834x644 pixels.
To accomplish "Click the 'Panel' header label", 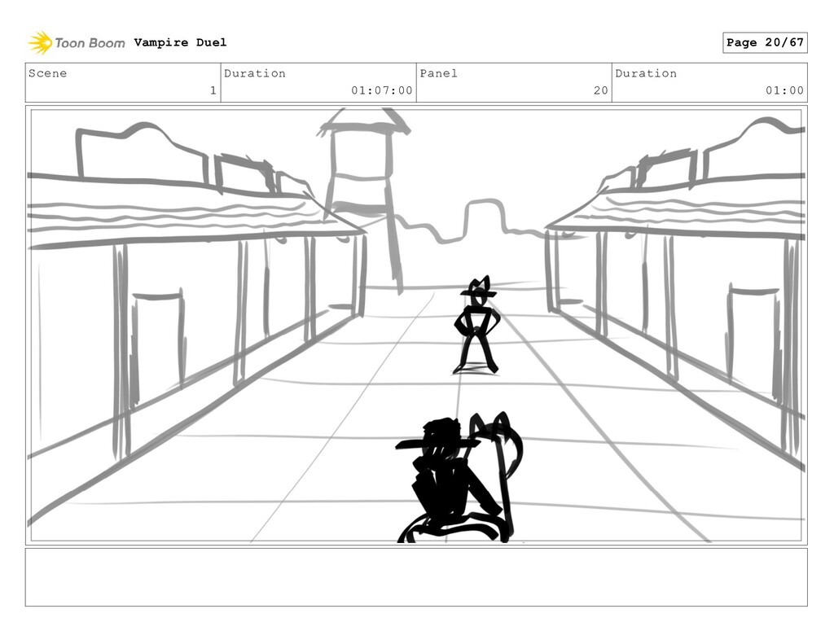I will 438,73.
